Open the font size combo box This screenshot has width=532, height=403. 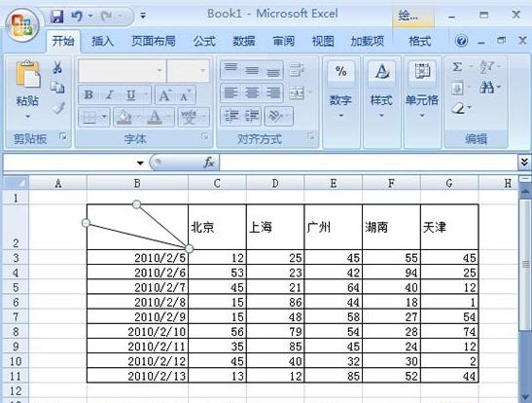point(188,71)
